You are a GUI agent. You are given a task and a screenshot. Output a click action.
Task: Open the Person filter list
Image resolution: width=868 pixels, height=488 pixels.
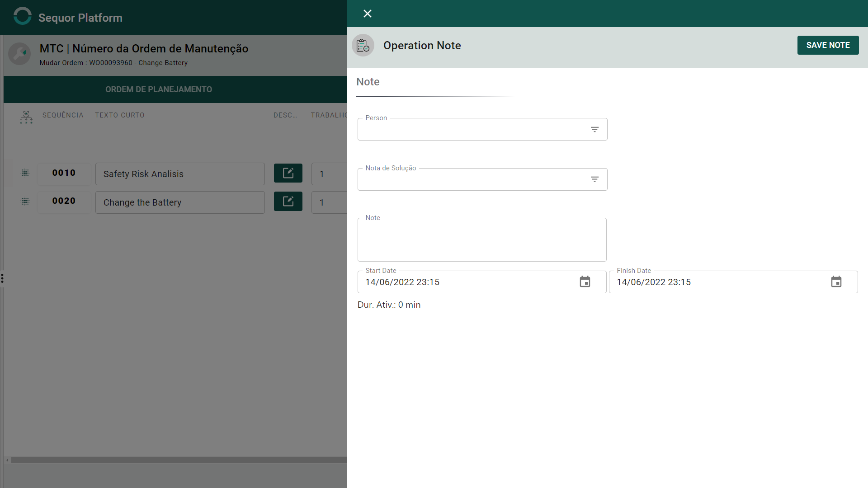594,129
